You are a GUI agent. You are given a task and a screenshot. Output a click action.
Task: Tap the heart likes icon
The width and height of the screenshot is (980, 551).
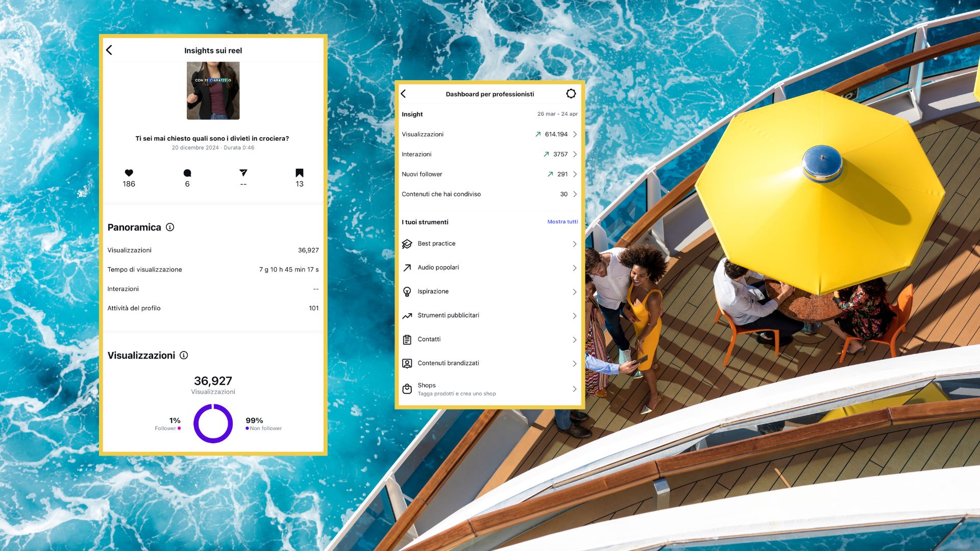129,173
